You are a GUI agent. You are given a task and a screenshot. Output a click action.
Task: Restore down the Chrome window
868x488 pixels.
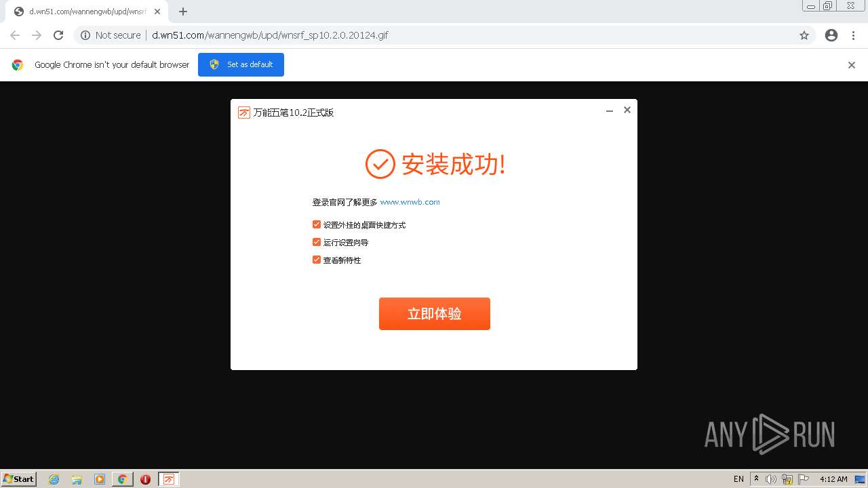pyautogui.click(x=828, y=5)
